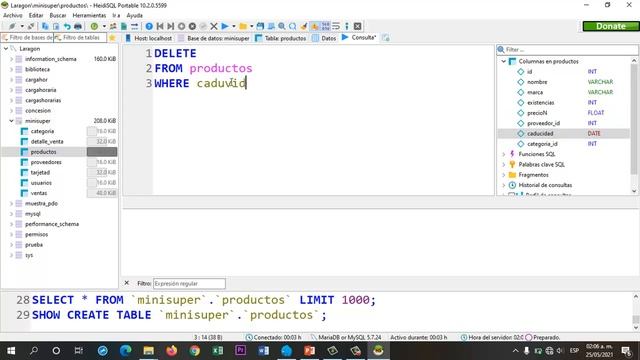The height and width of the screenshot is (360, 640).
Task: Click the last toolbar icon with X
Action: tap(358, 27)
